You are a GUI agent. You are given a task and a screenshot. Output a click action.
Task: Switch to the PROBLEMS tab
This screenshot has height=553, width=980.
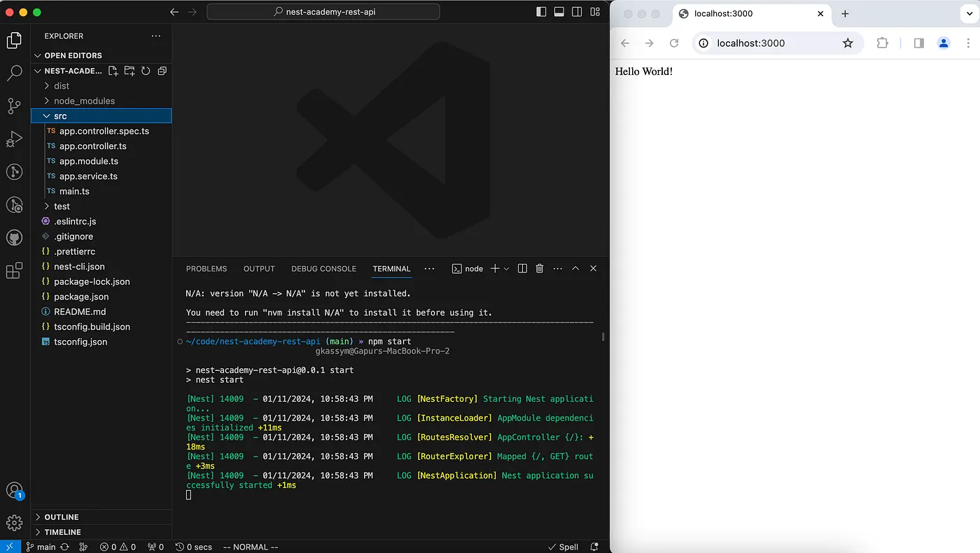click(206, 268)
